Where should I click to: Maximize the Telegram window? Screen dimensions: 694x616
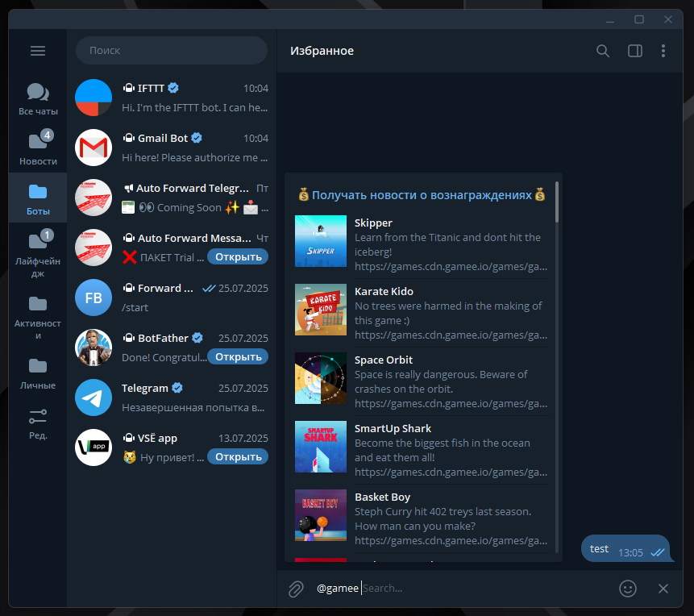click(638, 19)
